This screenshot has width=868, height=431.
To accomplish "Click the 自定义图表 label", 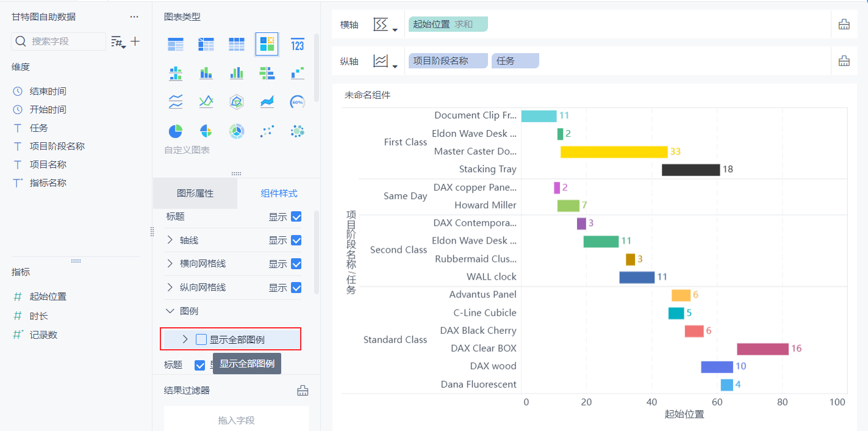I will point(187,150).
